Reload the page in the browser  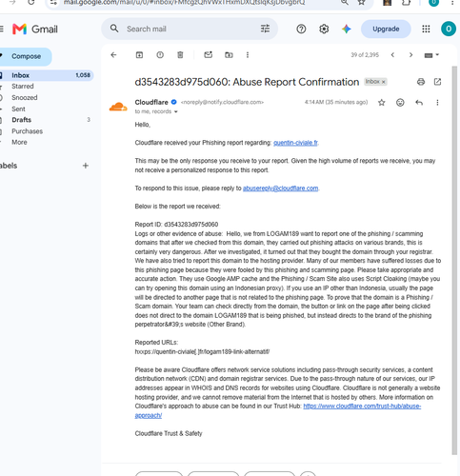pyautogui.click(x=31, y=3)
